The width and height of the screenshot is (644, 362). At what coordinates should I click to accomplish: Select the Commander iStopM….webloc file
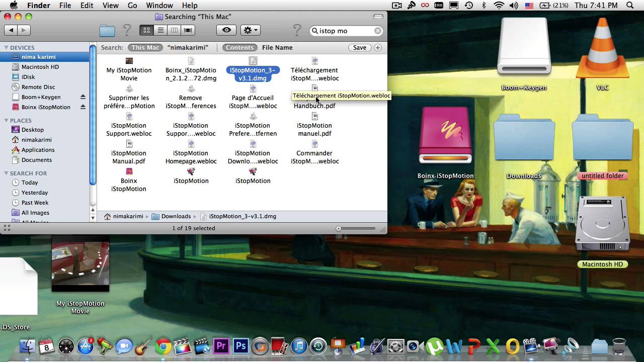pos(314,153)
